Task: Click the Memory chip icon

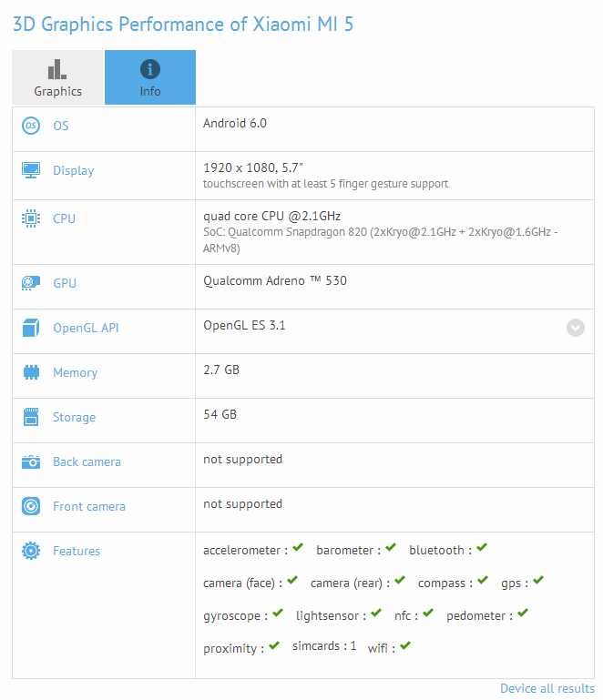Action: point(31,372)
